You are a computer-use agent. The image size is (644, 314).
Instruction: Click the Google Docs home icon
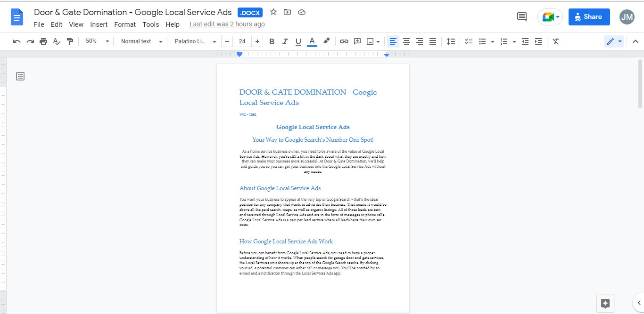[x=17, y=18]
